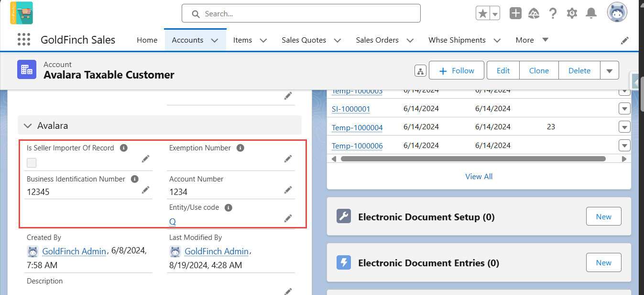Viewport: 644px width, 295px height.
Task: Click the Delete button
Action: pos(579,71)
